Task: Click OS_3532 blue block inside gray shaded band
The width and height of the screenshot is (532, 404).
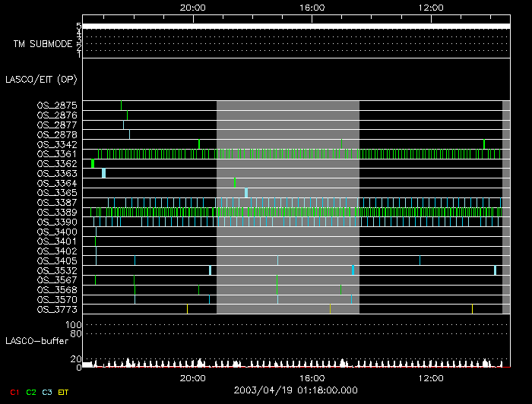Action: tap(353, 270)
